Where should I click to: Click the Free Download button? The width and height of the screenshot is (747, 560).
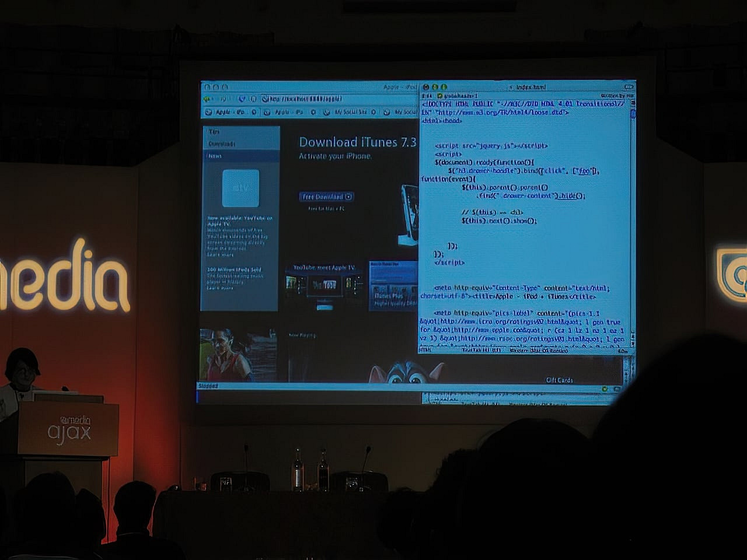click(x=326, y=197)
